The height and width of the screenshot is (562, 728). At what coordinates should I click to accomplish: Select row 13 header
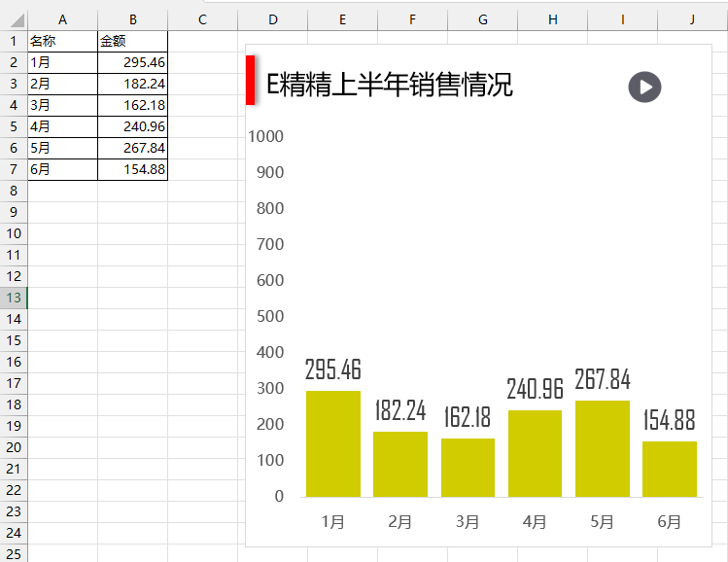(14, 298)
